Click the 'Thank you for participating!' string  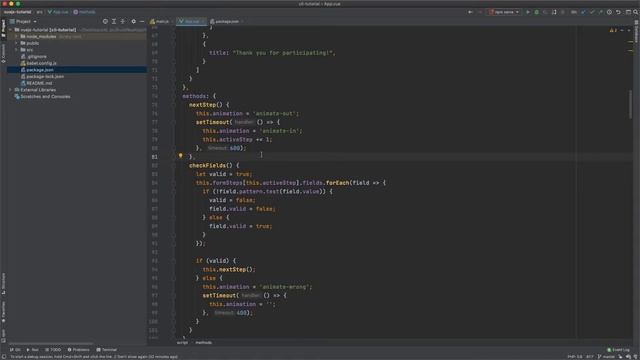(x=283, y=53)
